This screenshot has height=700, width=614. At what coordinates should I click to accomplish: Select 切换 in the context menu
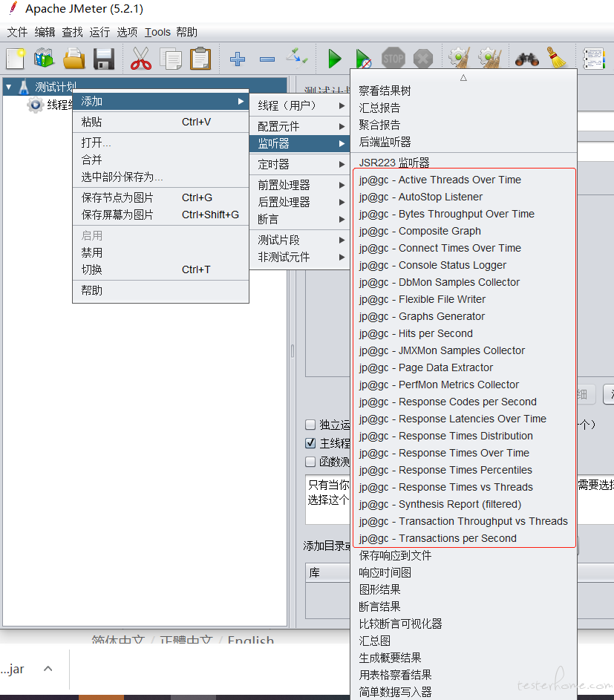[x=161, y=269]
